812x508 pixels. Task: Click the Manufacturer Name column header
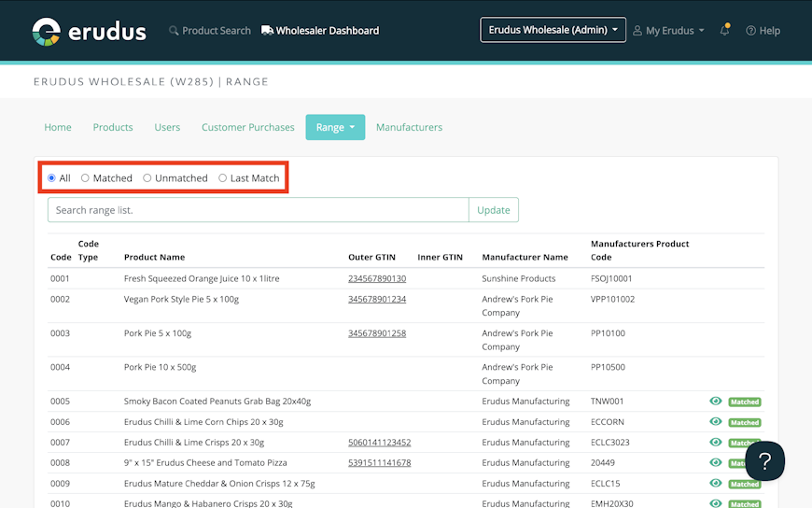point(525,257)
